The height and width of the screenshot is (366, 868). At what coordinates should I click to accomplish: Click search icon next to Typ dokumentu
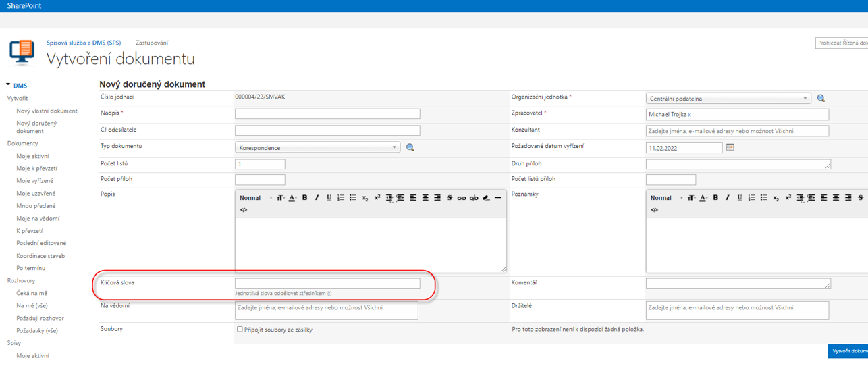pyautogui.click(x=410, y=147)
